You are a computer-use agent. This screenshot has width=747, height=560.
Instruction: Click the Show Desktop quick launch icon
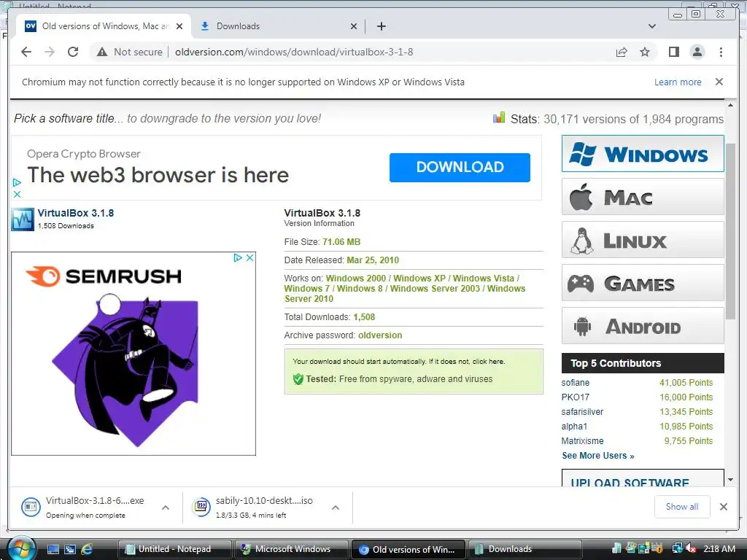pyautogui.click(x=53, y=549)
